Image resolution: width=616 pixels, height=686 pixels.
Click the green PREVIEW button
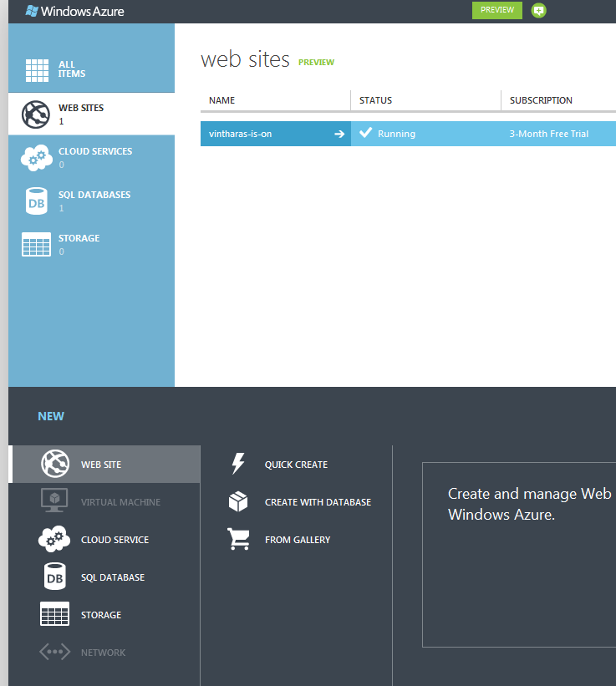pos(497,10)
